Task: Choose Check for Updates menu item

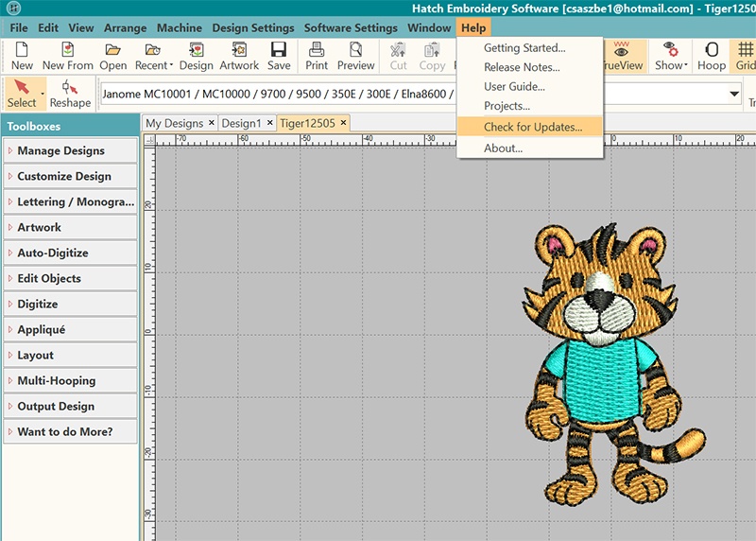Action: pyautogui.click(x=533, y=127)
